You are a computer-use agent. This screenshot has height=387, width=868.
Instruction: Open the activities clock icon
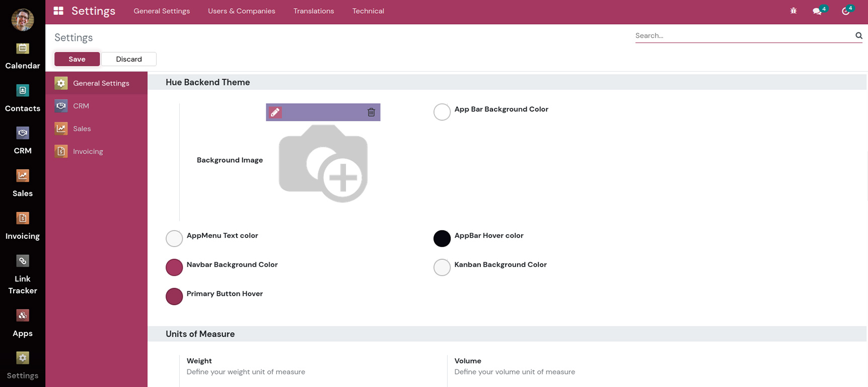pyautogui.click(x=846, y=11)
